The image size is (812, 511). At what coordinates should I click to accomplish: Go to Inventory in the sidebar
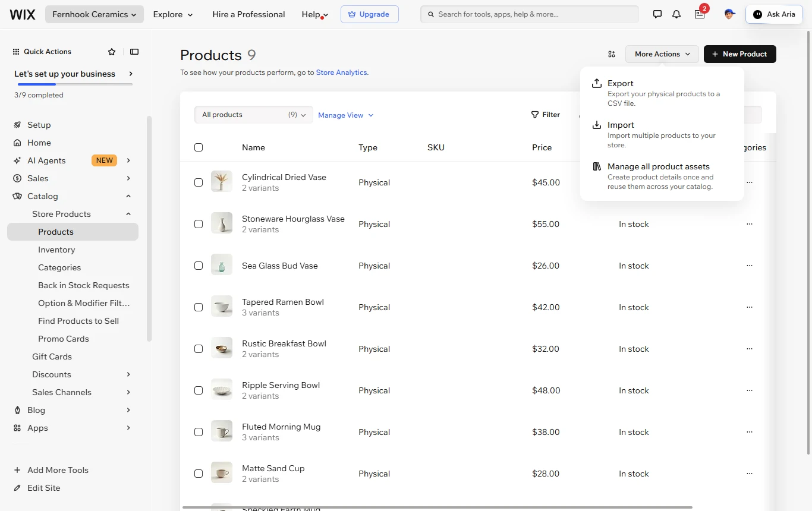[x=56, y=250]
